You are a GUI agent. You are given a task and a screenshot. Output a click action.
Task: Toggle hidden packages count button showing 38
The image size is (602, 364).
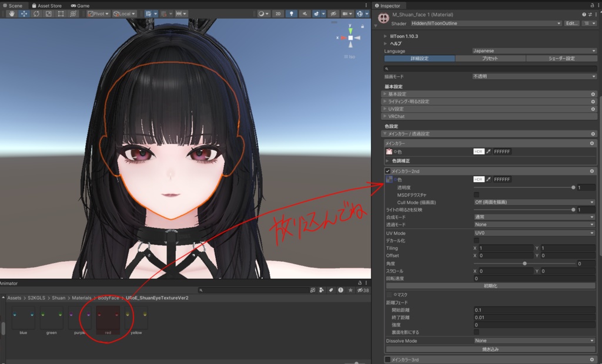(x=363, y=291)
